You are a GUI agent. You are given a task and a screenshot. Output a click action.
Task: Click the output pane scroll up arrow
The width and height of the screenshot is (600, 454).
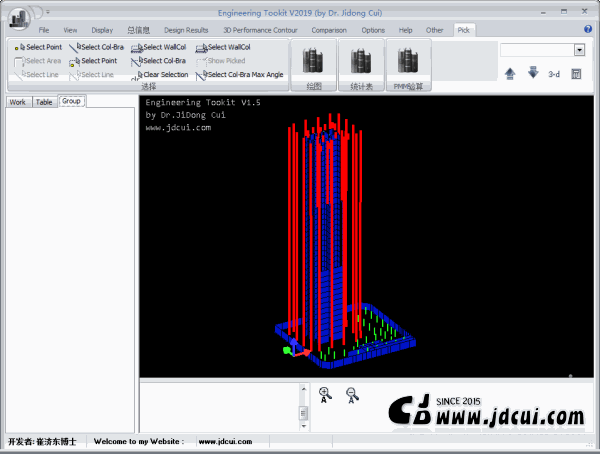point(304,389)
